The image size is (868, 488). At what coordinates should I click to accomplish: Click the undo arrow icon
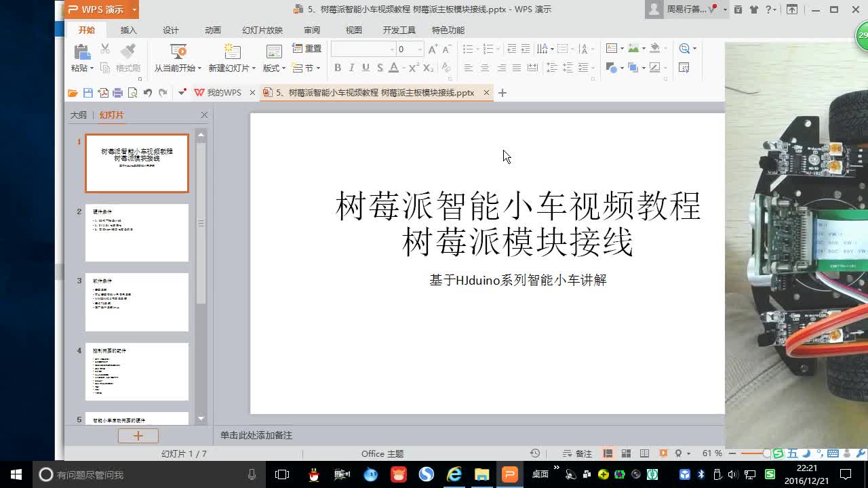[x=147, y=93]
